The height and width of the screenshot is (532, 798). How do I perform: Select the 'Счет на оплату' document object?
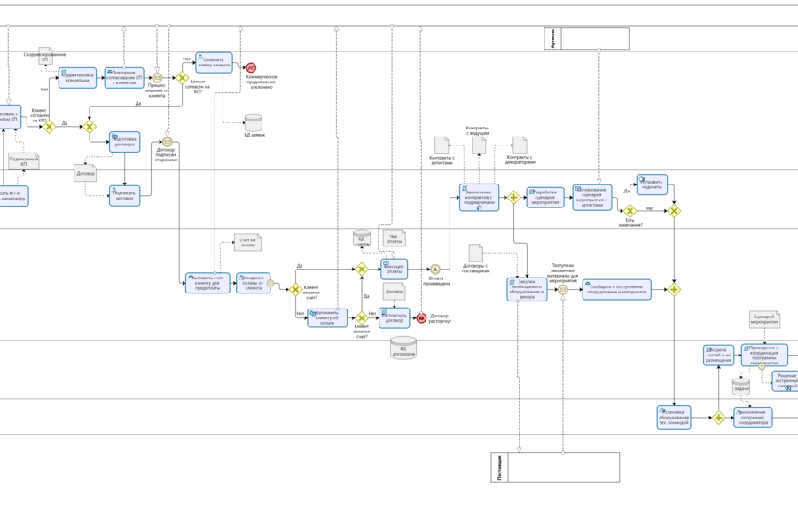click(x=248, y=242)
